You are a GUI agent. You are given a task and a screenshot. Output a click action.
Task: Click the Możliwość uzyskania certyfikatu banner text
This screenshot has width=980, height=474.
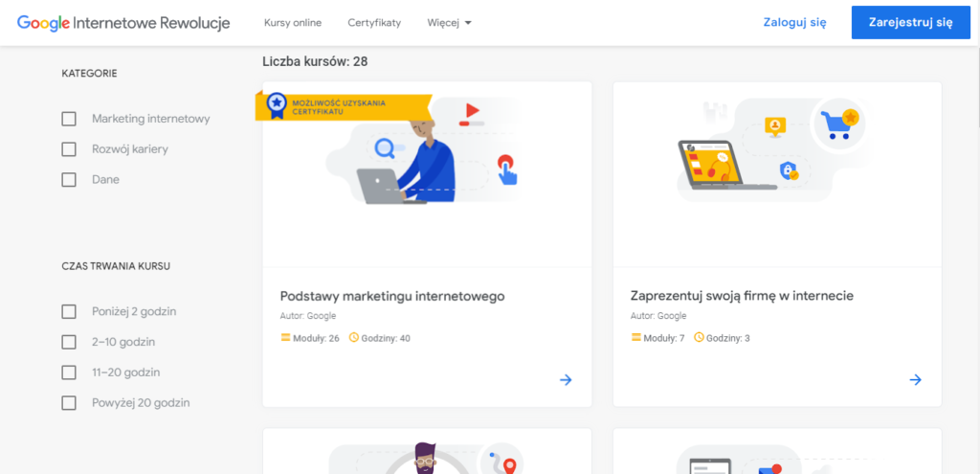click(x=339, y=106)
